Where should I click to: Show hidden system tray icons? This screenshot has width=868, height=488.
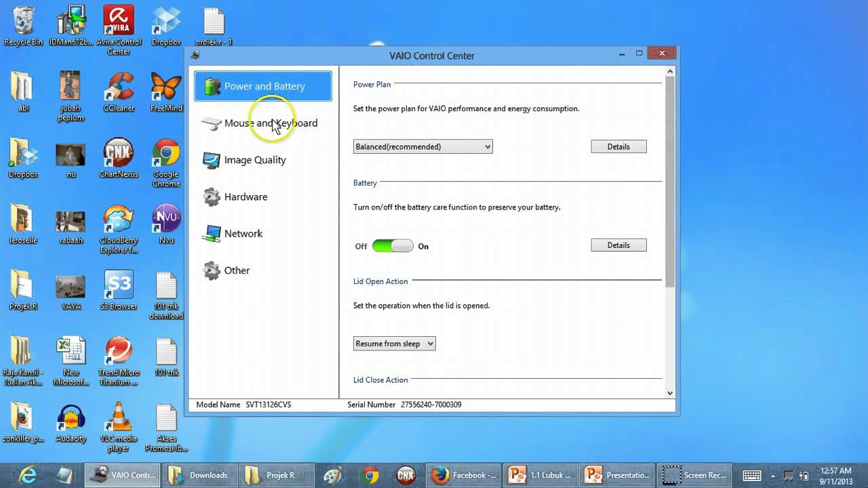point(771,475)
